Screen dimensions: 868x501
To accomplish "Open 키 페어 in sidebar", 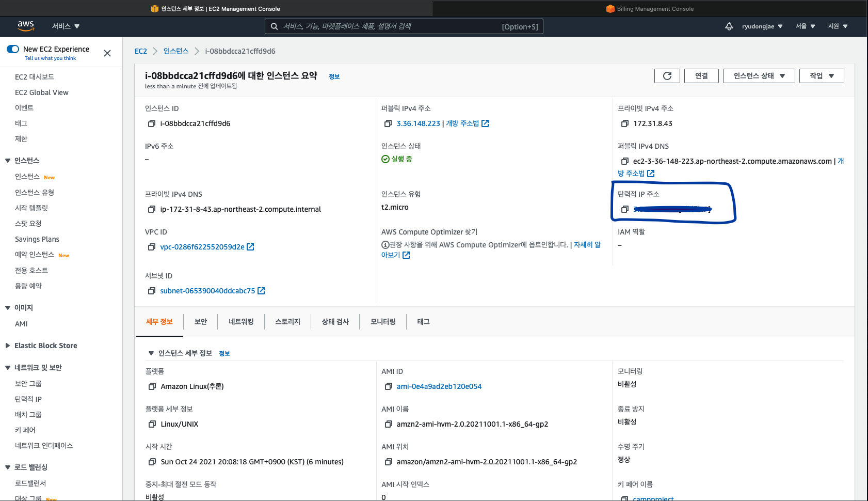I will click(x=25, y=430).
